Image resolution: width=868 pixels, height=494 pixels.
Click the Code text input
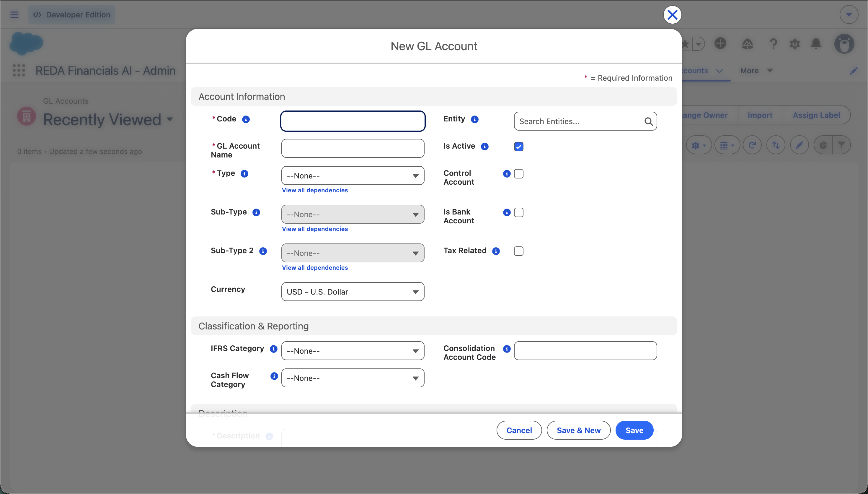[353, 121]
